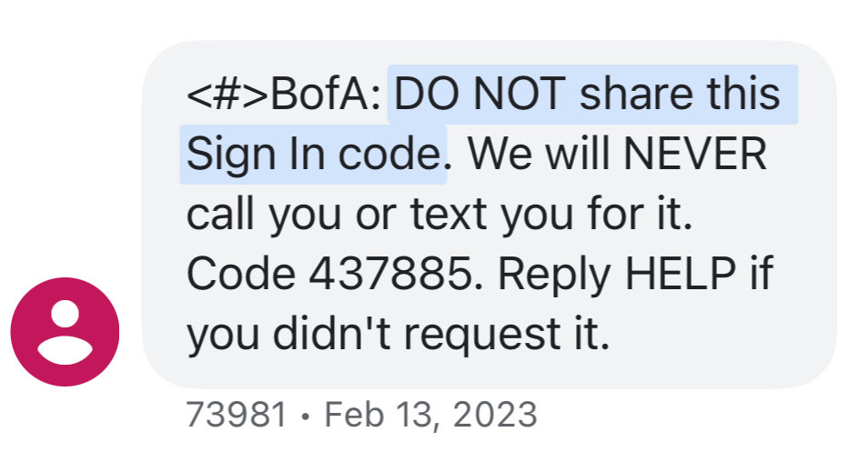Click the highlighted "Sign In code" text
The width and height of the screenshot is (868, 462).
tap(313, 155)
